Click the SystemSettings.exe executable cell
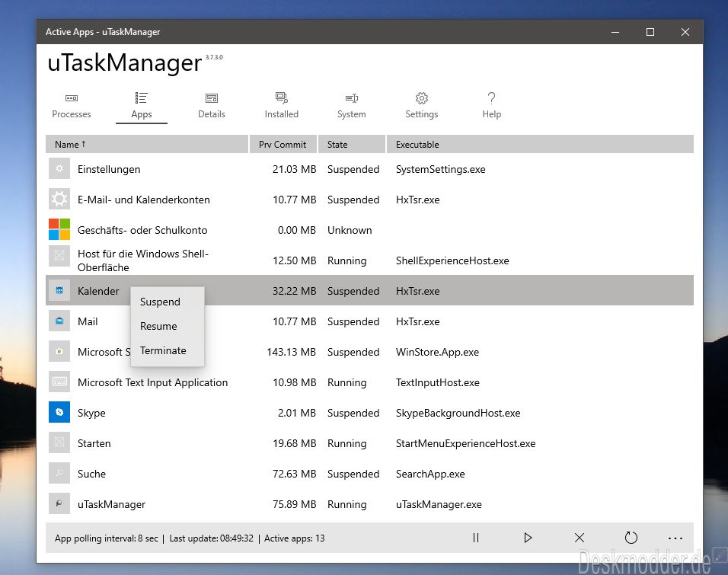Screen dimensions: 728x575 (x=441, y=169)
